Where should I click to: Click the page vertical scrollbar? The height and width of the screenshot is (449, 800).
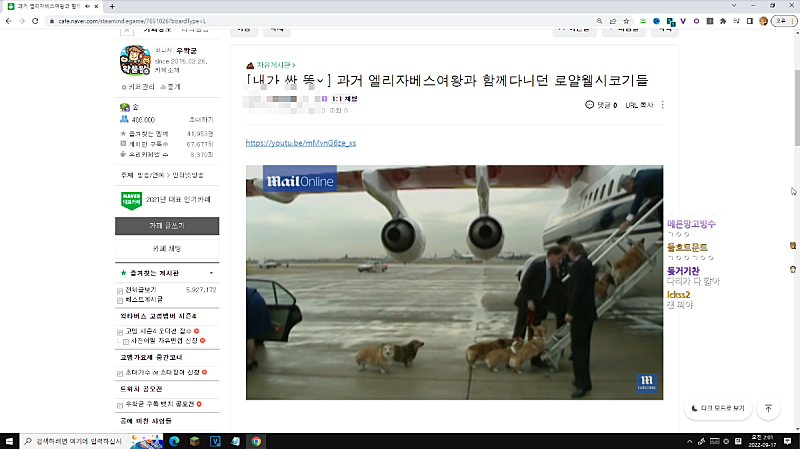(796, 107)
